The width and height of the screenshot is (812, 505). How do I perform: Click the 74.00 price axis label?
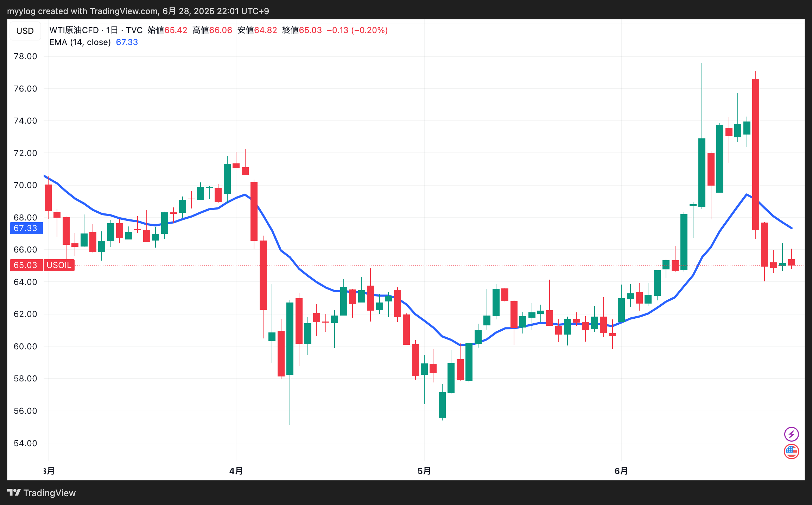25,121
